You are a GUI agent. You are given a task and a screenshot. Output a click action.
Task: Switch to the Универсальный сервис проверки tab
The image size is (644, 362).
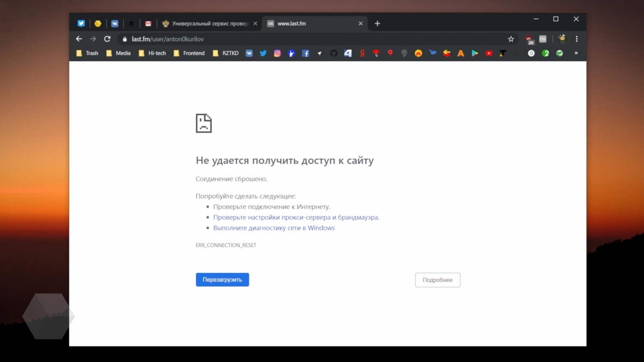210,24
